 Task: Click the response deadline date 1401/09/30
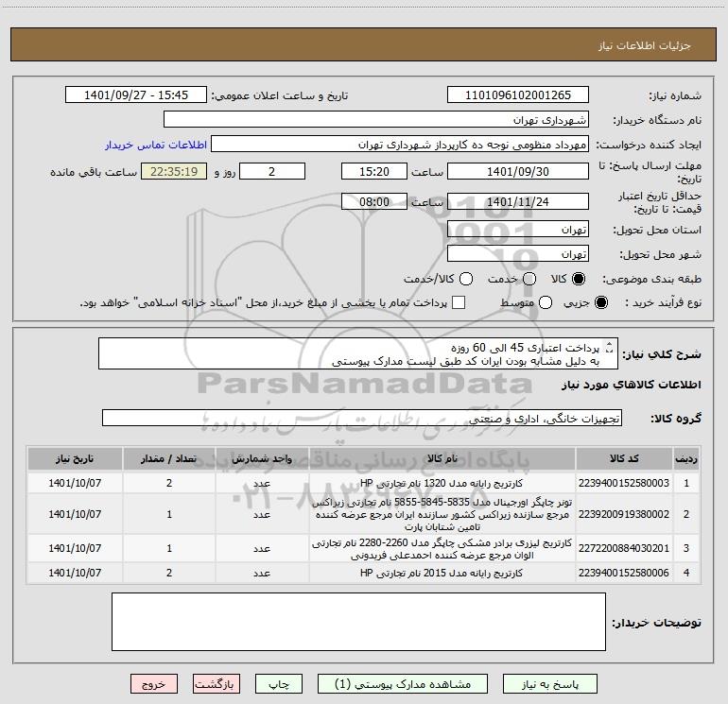(x=518, y=171)
